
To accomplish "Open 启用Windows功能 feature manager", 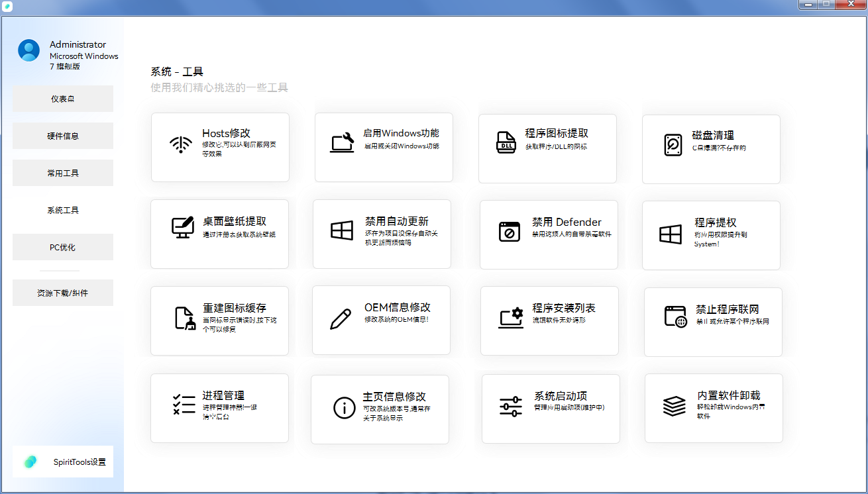I will pyautogui.click(x=382, y=147).
